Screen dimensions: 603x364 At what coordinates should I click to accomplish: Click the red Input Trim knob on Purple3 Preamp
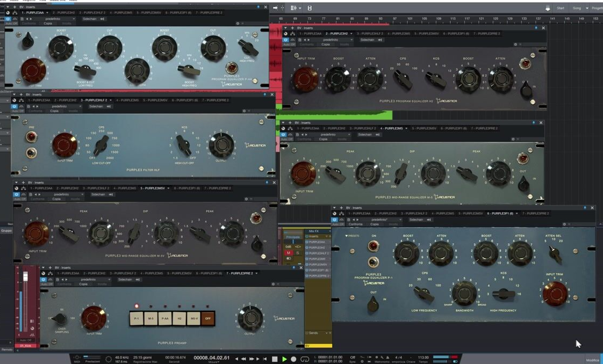pos(94,318)
